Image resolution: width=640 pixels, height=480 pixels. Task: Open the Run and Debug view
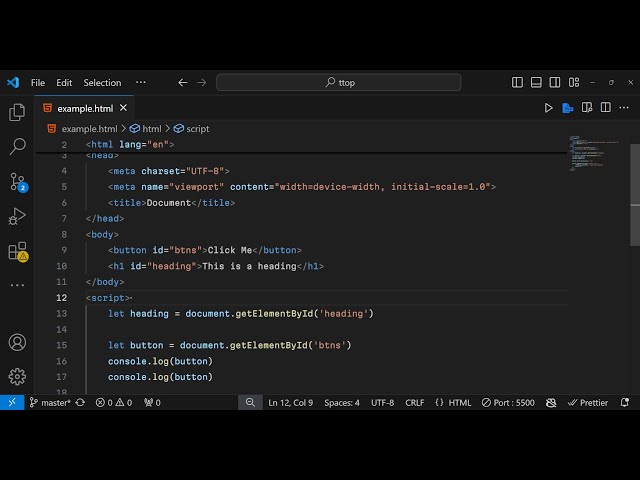point(17,216)
